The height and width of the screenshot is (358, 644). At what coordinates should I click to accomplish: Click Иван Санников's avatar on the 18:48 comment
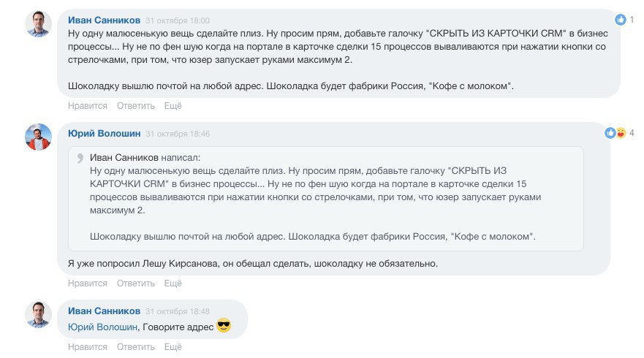[x=39, y=314]
